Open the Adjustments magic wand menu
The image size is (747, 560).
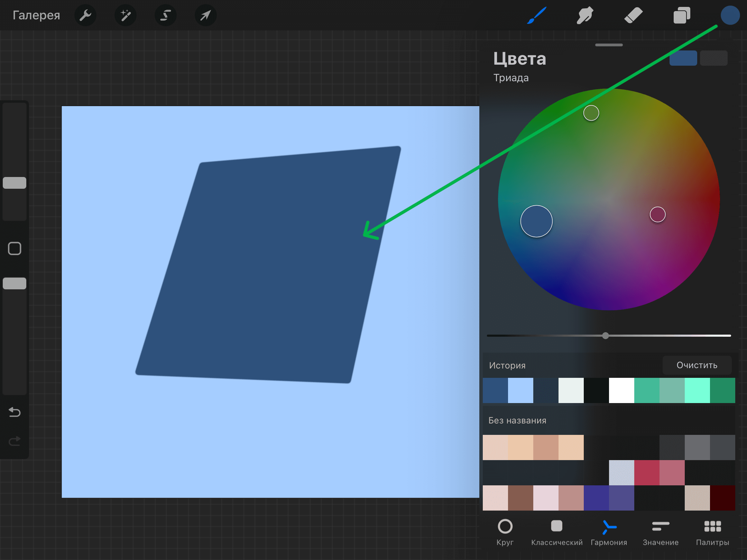click(x=125, y=15)
